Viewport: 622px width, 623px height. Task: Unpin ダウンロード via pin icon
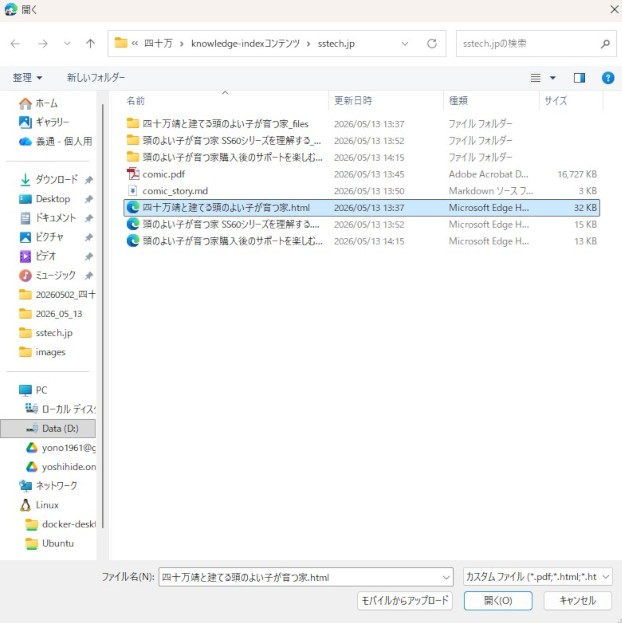(x=89, y=180)
